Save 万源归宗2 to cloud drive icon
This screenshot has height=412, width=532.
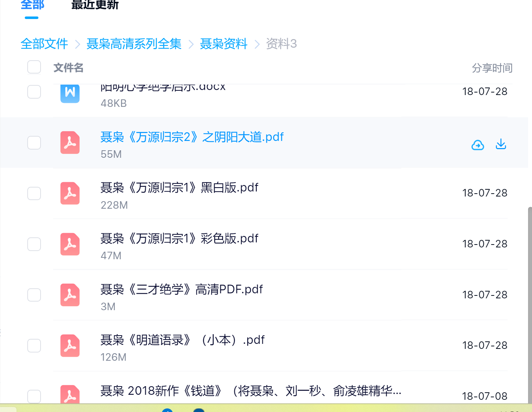click(477, 145)
